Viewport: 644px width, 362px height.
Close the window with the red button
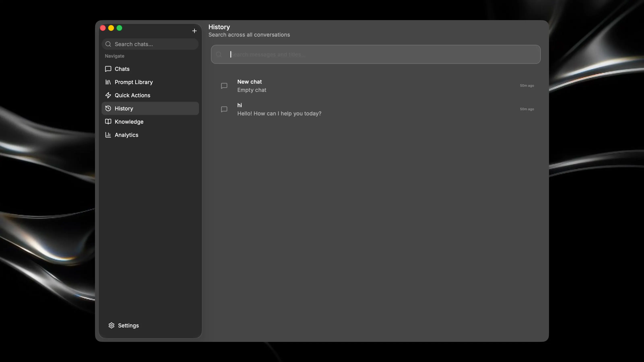click(x=103, y=28)
